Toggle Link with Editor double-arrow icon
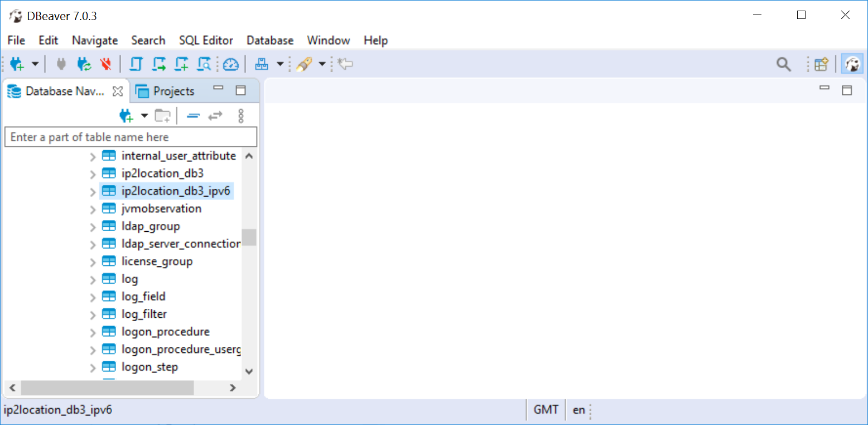 [215, 116]
